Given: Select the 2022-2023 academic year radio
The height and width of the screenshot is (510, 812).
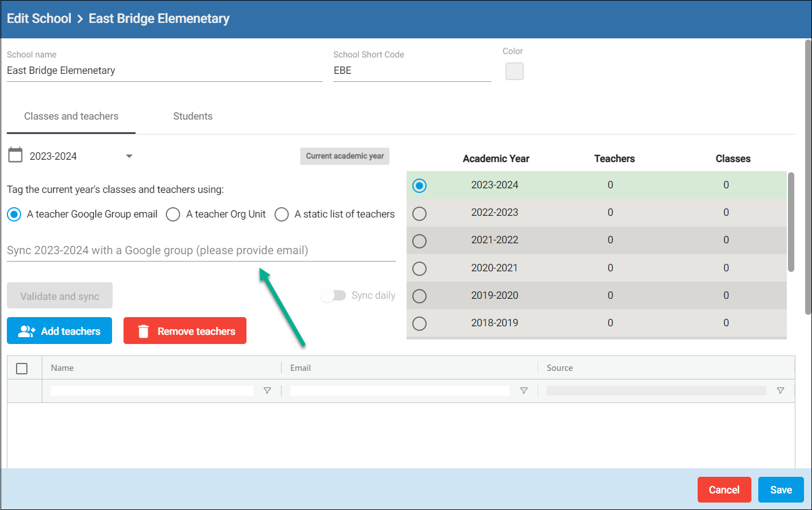Looking at the screenshot, I should 420,214.
